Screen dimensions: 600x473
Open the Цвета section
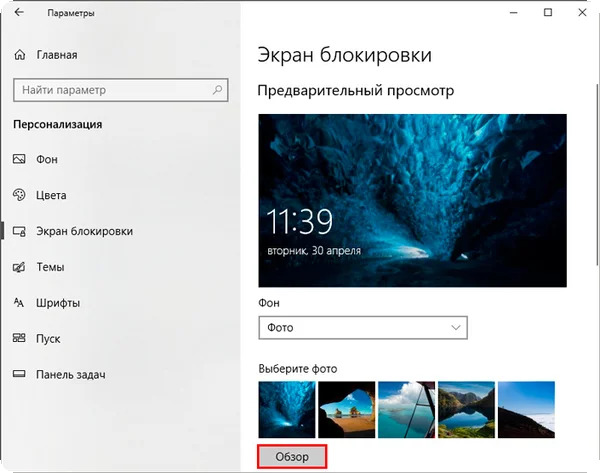(x=51, y=195)
